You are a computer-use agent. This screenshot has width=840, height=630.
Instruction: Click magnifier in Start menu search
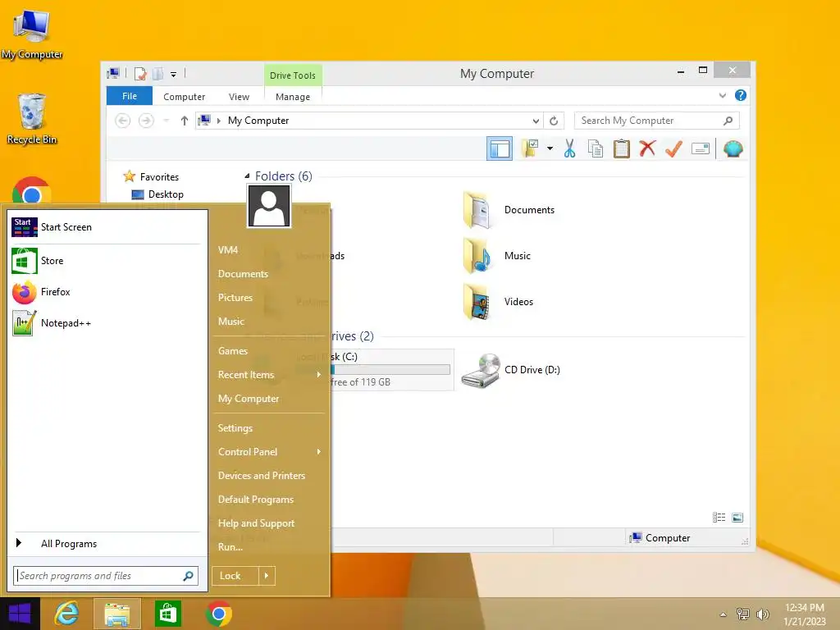pos(188,576)
